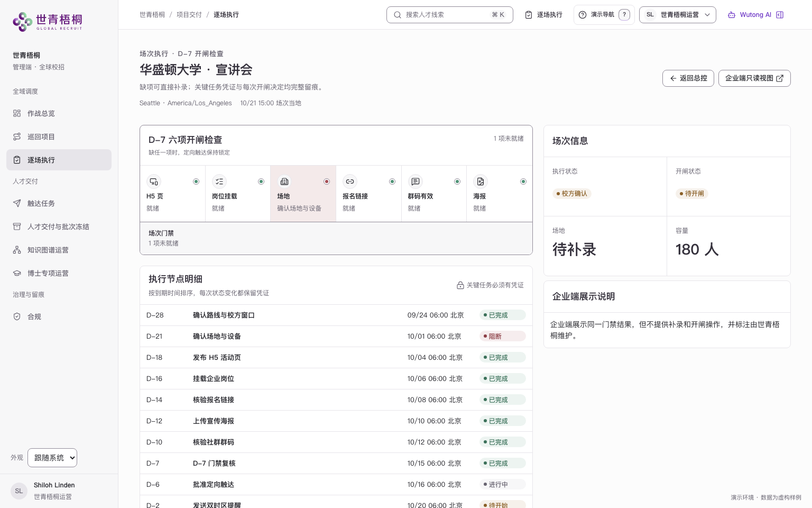This screenshot has width=812, height=508.
Task: Click the question mark help key
Action: pyautogui.click(x=624, y=15)
